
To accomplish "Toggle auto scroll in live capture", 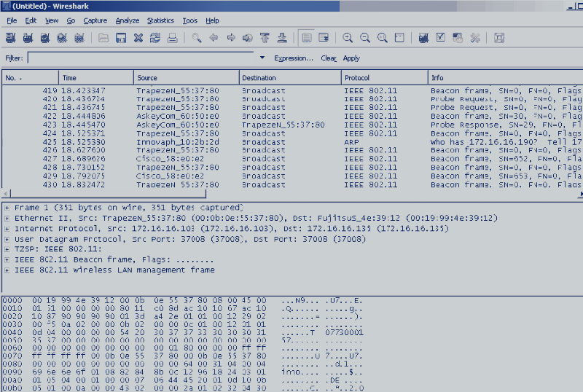I will (x=324, y=38).
